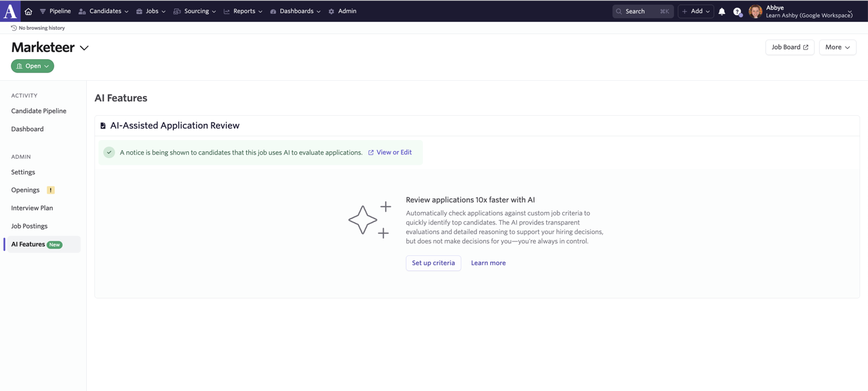Click Abbye's profile avatar
Viewport: 868px width, 391px height.
pyautogui.click(x=755, y=11)
